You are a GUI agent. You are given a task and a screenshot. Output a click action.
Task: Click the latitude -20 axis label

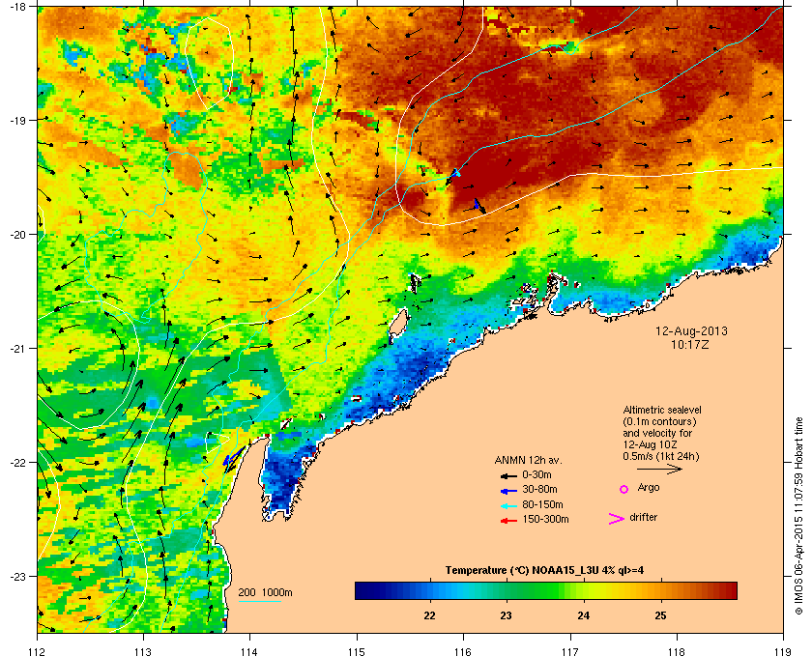[16, 234]
